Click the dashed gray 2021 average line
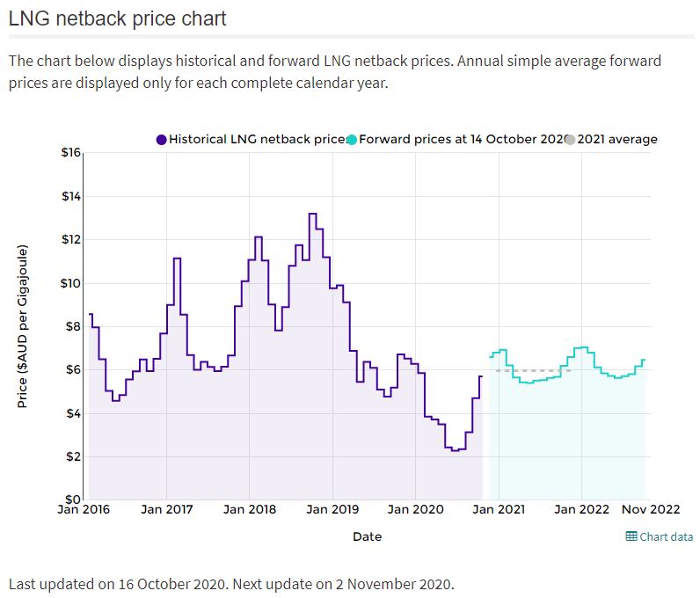Viewport: 700px width, 598px height. click(x=533, y=371)
